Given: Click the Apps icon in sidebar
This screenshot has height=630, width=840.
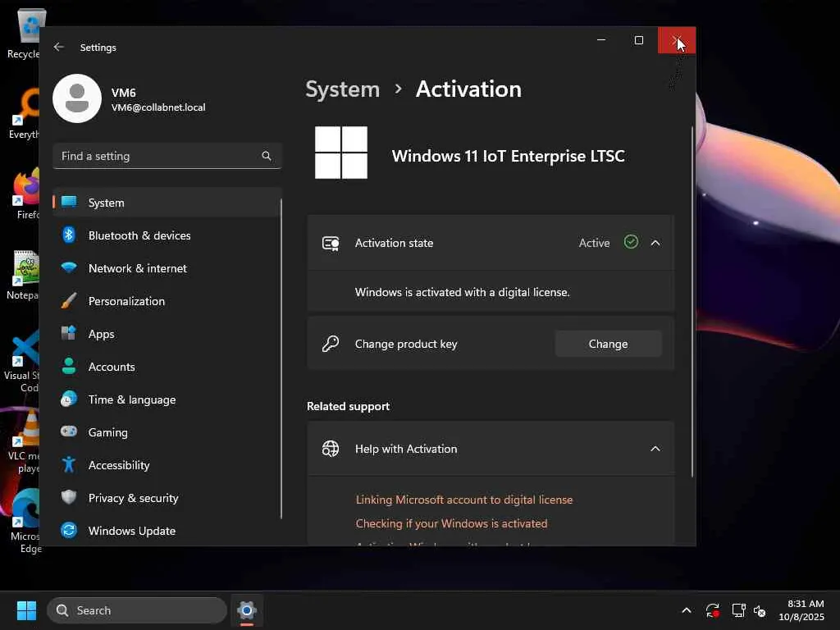Looking at the screenshot, I should (x=69, y=333).
